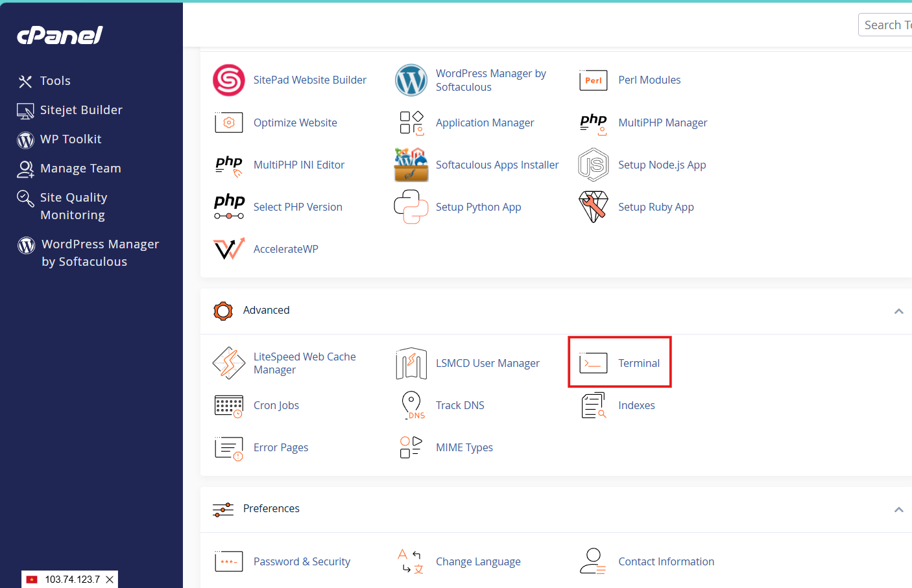Open WordPress Manager by Softaculous sidebar item
This screenshot has width=912, height=588.
(100, 253)
